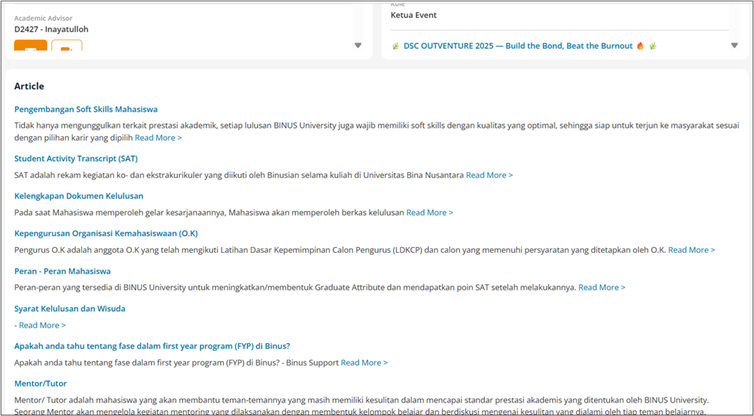
Task: Expand the Academic Advisor card arrow
Action: point(358,45)
